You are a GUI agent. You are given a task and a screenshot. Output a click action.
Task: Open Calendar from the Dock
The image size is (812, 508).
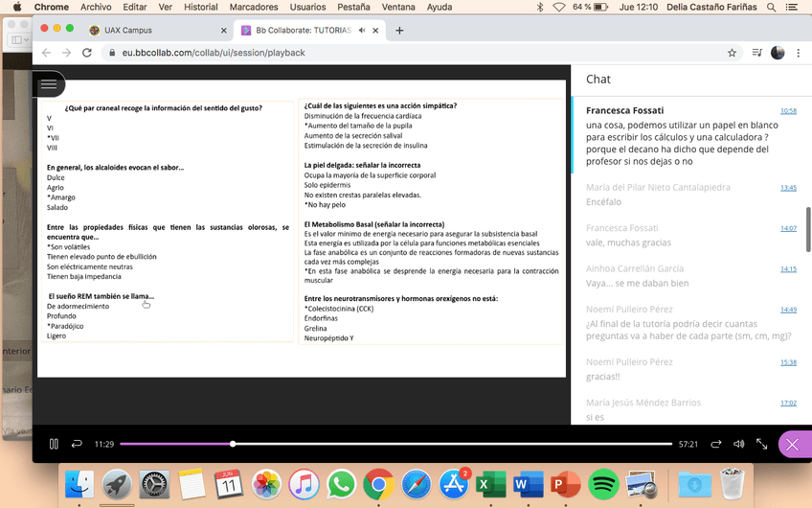[x=229, y=485]
